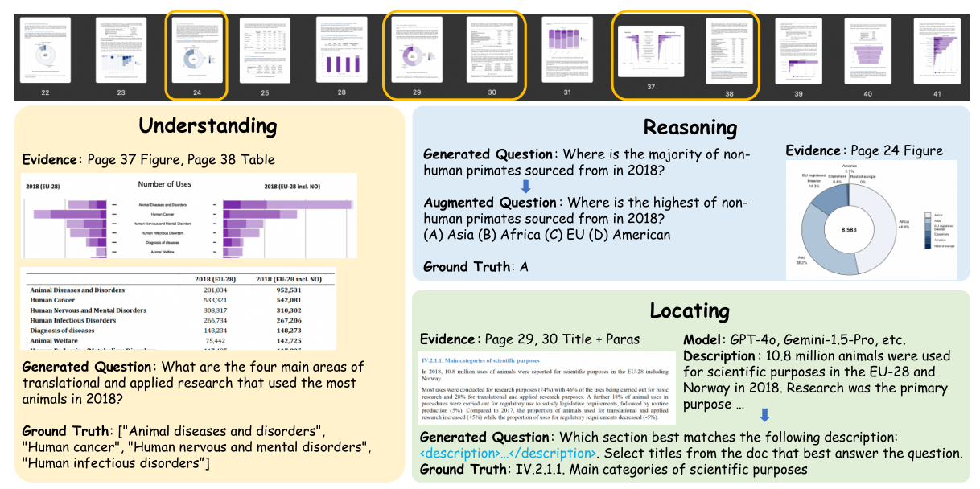Open page 41 thumbnail
The image size is (980, 489).
(x=937, y=50)
